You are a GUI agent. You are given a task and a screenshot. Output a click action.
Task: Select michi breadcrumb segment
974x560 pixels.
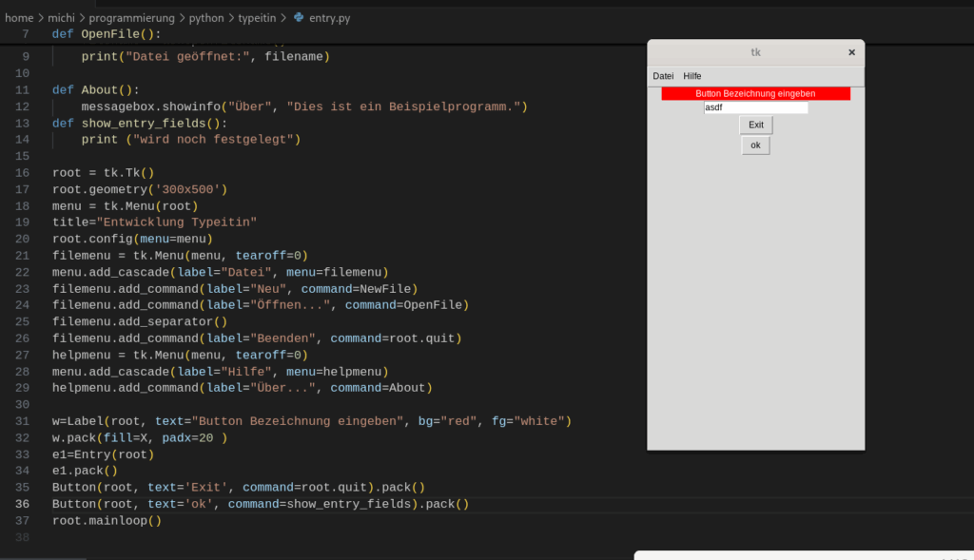click(61, 18)
